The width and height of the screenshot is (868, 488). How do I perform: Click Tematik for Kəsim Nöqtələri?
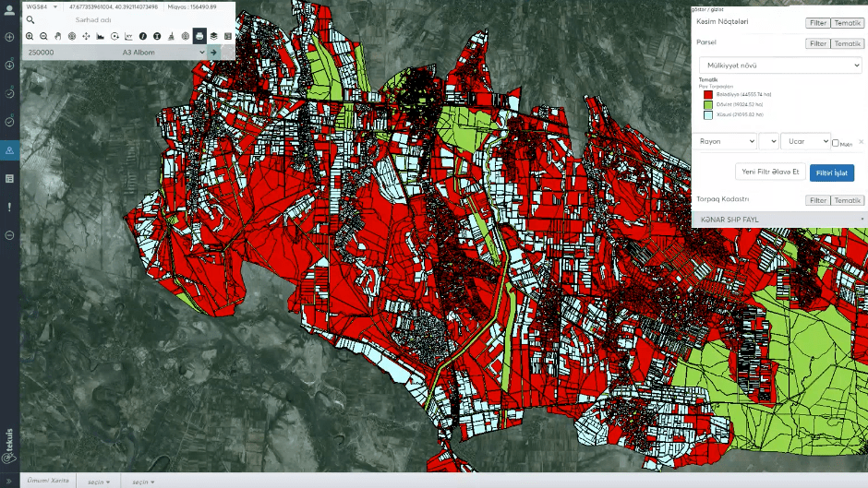[847, 23]
